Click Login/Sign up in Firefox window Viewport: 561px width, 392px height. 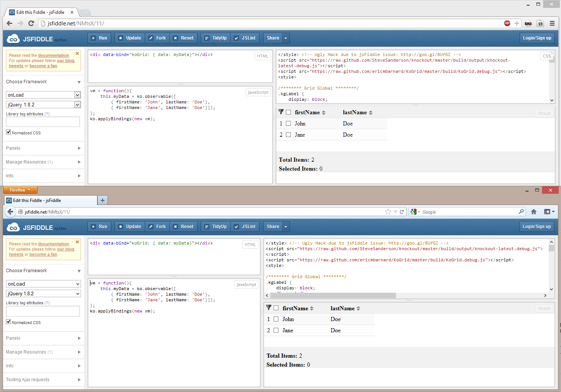pos(537,227)
